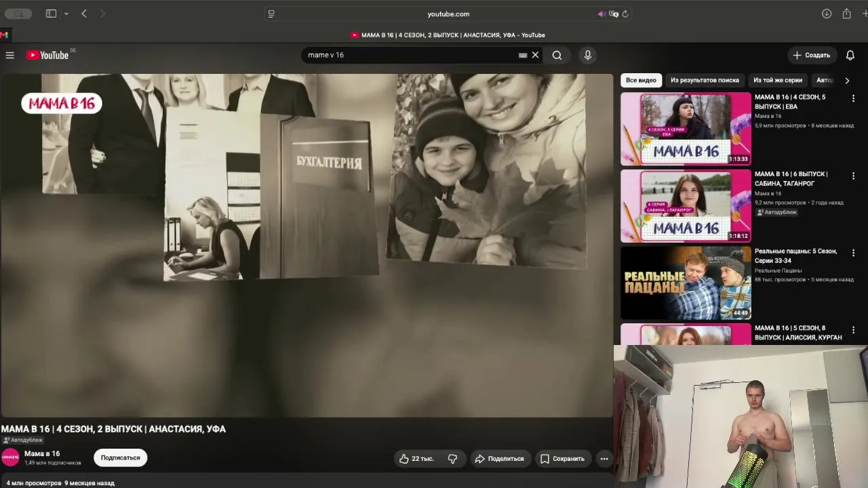Subscribe with the Подписаться button
Viewport: 868px width, 488px height.
[121, 458]
